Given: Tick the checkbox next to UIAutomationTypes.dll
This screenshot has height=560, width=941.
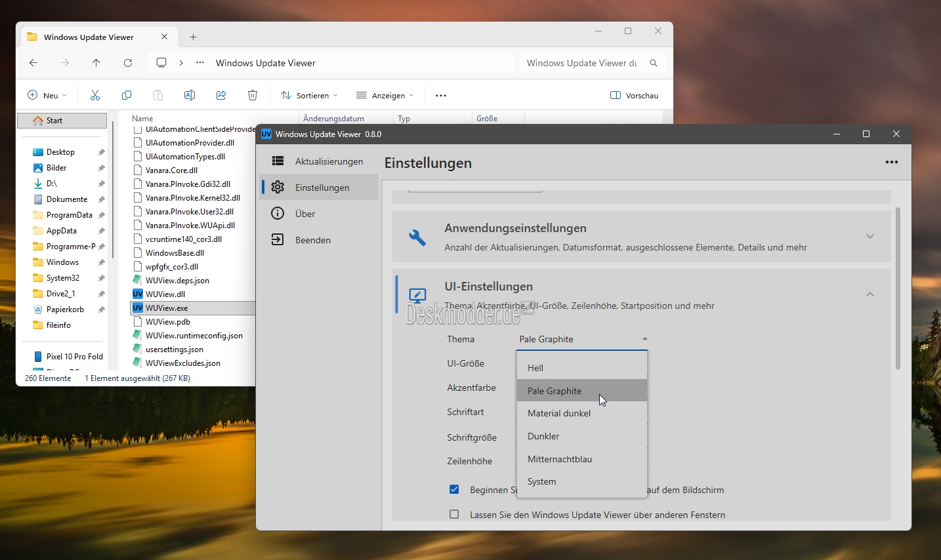Looking at the screenshot, I should tap(138, 157).
